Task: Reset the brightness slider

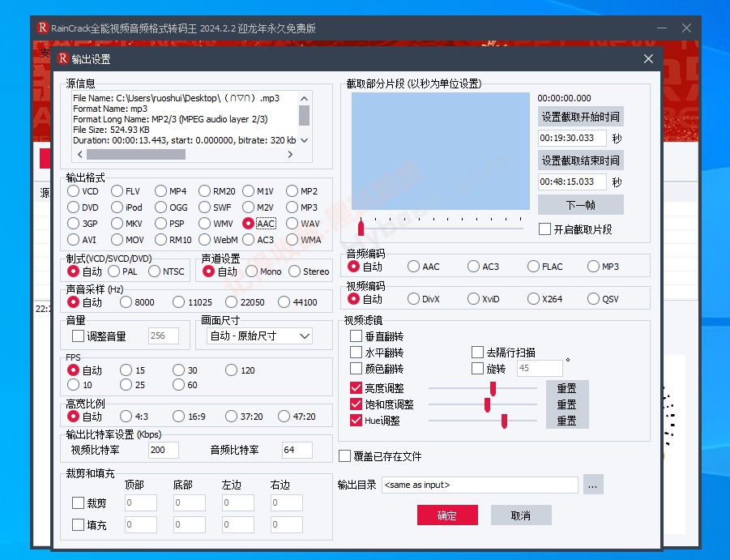Action: (x=567, y=387)
